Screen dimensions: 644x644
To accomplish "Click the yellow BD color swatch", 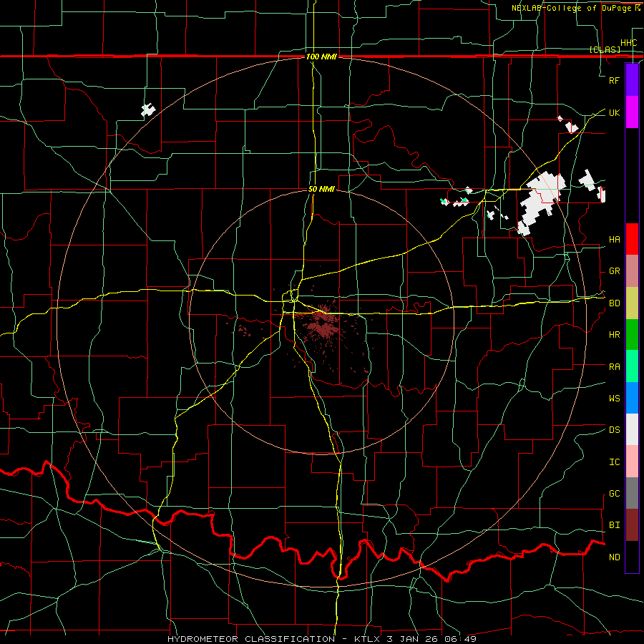I will pos(632,303).
